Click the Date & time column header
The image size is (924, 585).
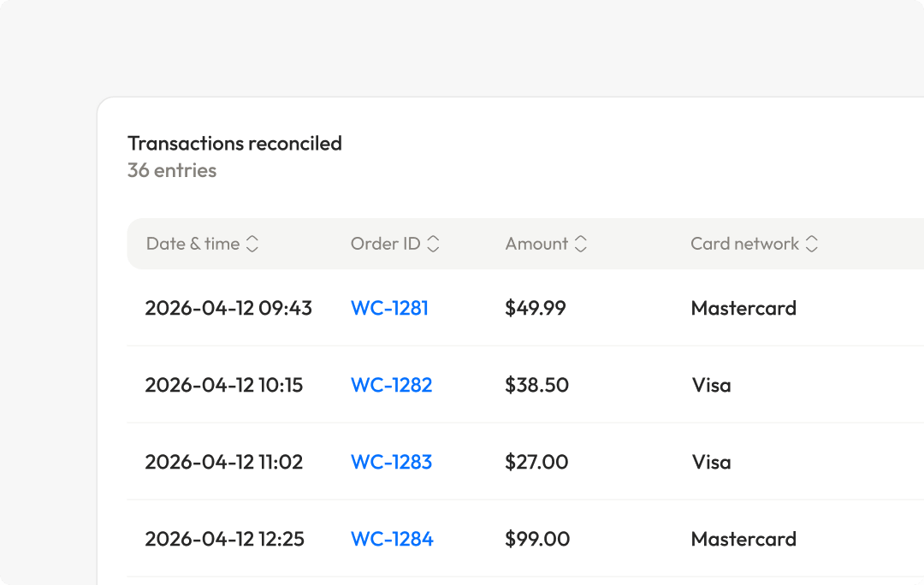pyautogui.click(x=192, y=244)
